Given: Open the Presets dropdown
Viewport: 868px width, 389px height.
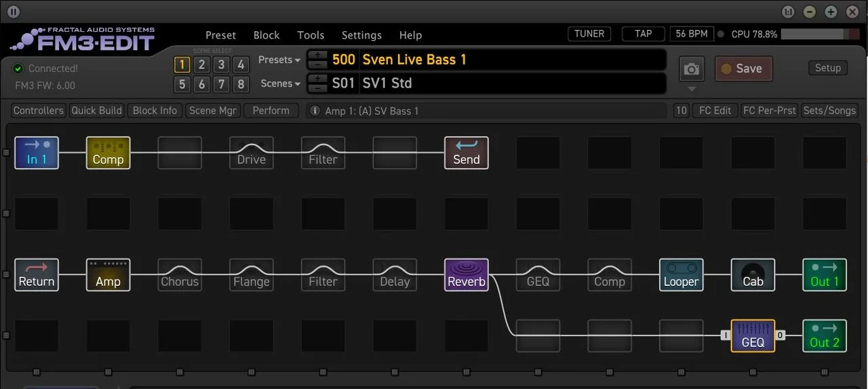Looking at the screenshot, I should [x=279, y=60].
